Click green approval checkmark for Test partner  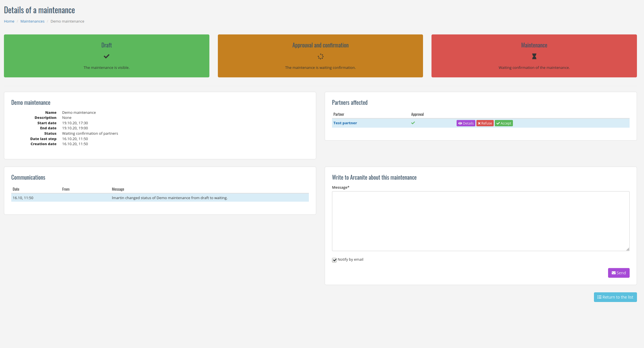(x=413, y=123)
